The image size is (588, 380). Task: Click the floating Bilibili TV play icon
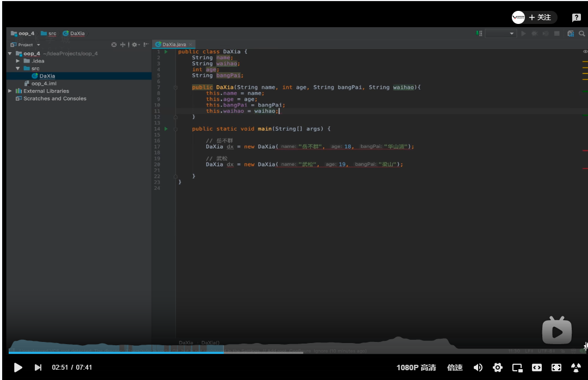pyautogui.click(x=557, y=330)
